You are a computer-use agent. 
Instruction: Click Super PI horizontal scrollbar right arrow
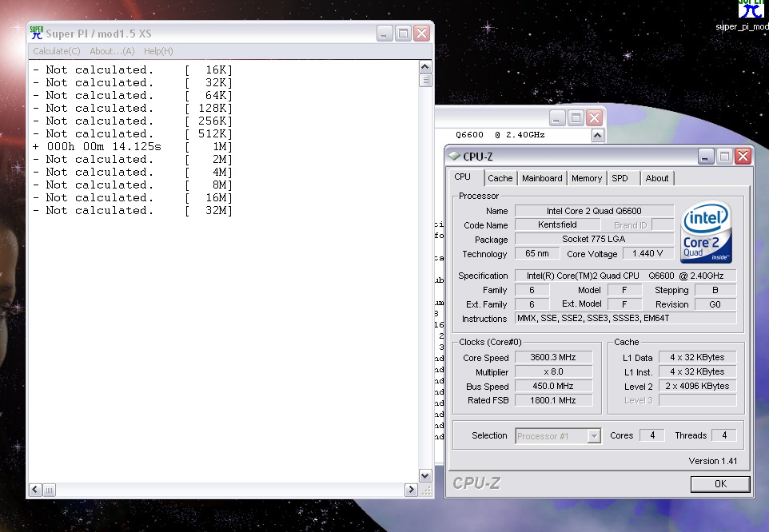tap(411, 490)
